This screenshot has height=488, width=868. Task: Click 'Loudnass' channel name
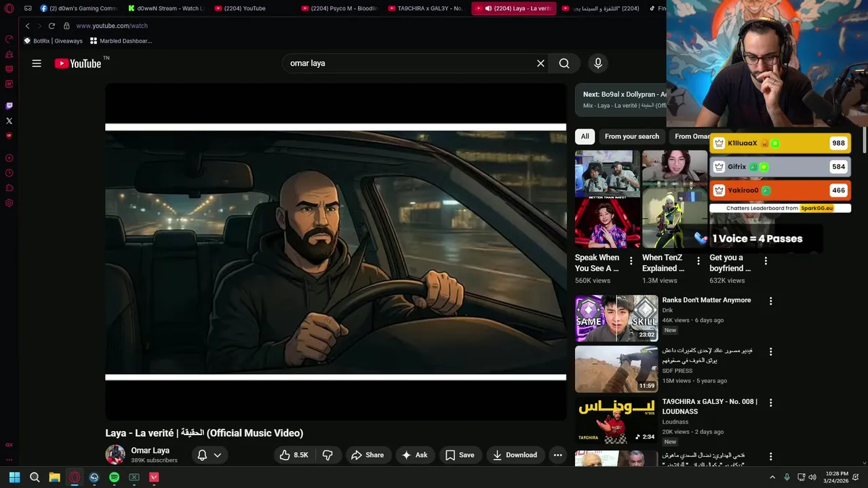675,422
